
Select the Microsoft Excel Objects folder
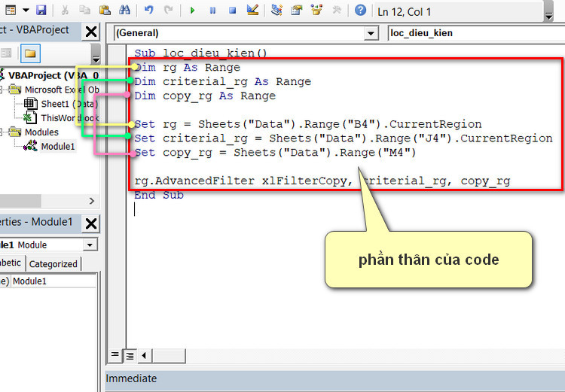coord(62,90)
